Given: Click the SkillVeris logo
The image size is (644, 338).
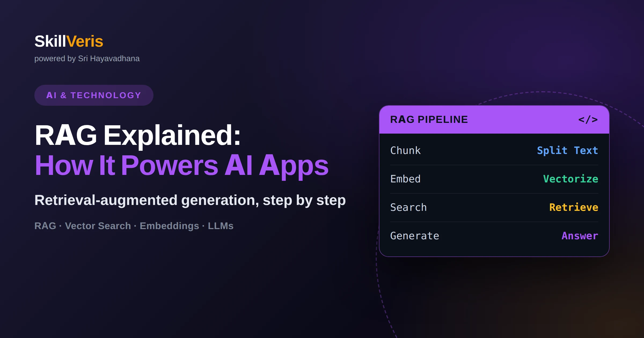Looking at the screenshot, I should point(69,41).
